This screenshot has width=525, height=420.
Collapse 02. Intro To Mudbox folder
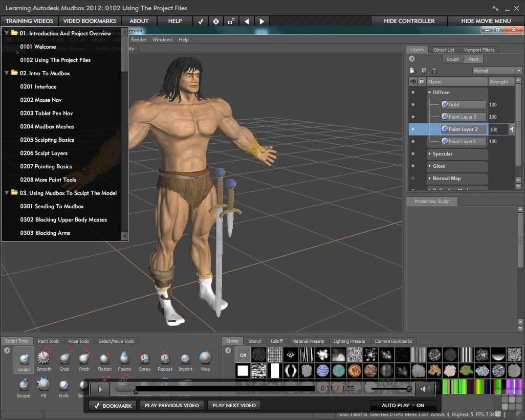pos(6,73)
